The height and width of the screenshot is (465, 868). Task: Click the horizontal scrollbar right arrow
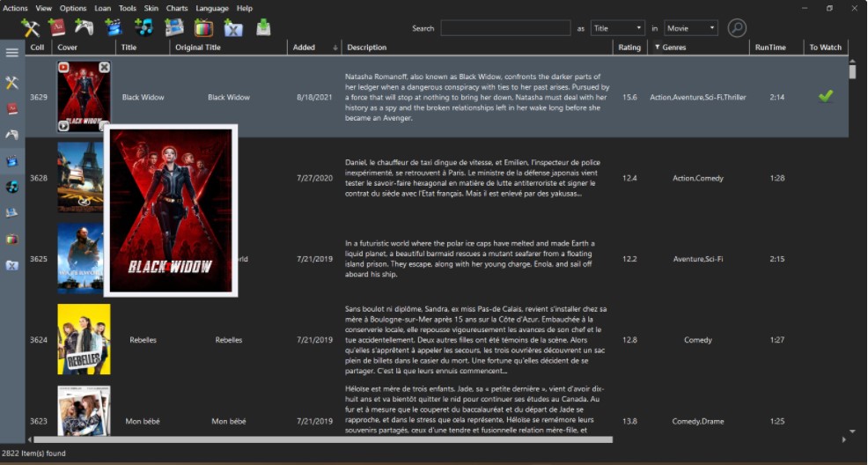click(843, 439)
